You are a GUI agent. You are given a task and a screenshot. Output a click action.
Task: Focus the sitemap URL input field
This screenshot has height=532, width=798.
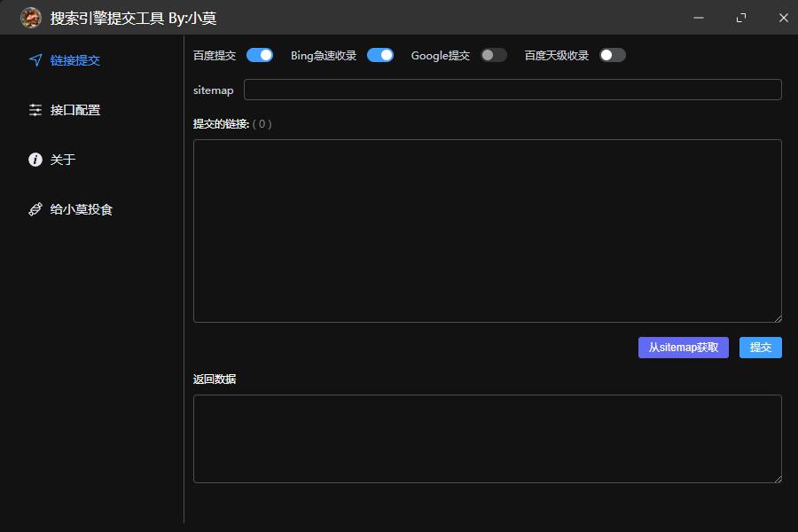tap(512, 90)
